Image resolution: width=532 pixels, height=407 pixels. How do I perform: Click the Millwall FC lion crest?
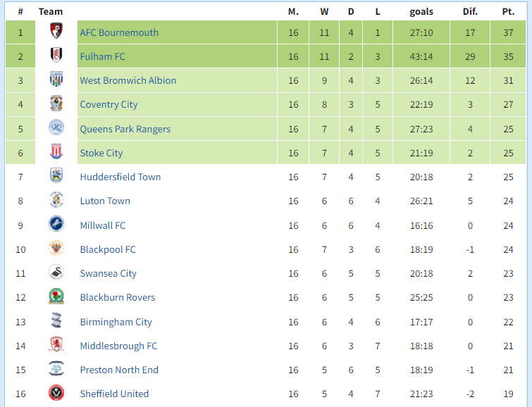56,224
